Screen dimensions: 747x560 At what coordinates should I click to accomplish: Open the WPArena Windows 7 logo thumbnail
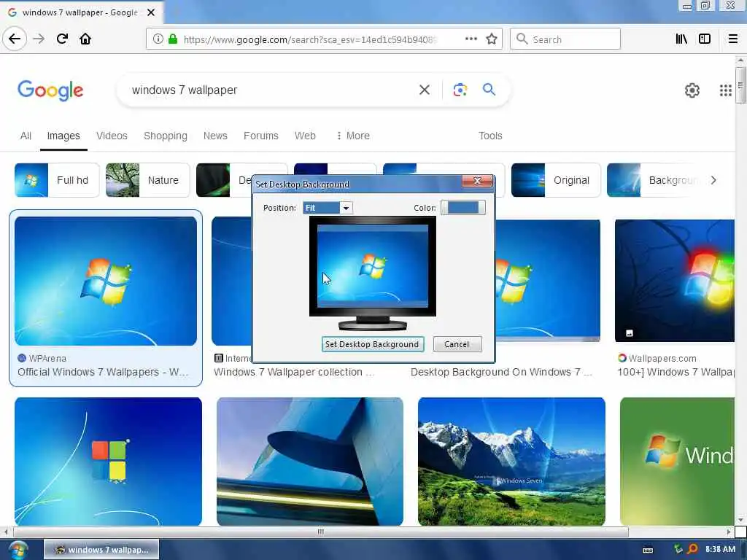point(106,281)
